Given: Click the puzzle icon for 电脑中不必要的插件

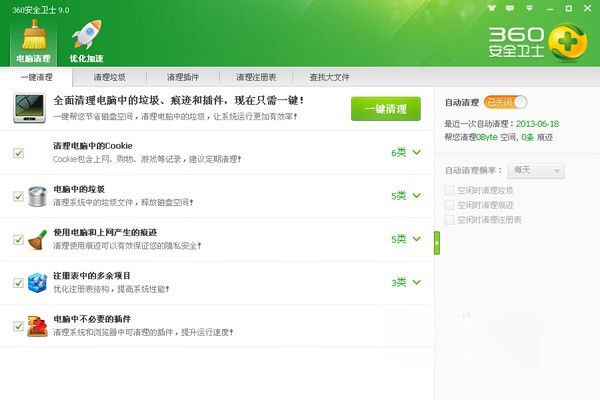Looking at the screenshot, I should [x=38, y=326].
